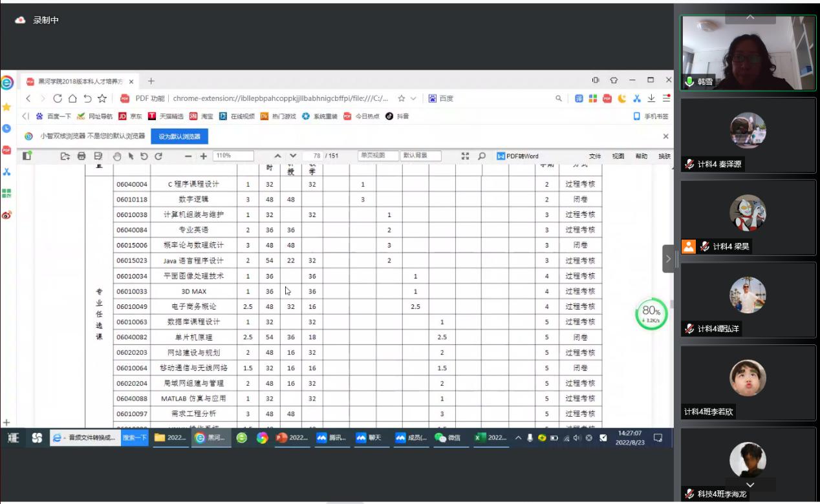Open WeChat 微信 from the taskbar

[x=448, y=437]
